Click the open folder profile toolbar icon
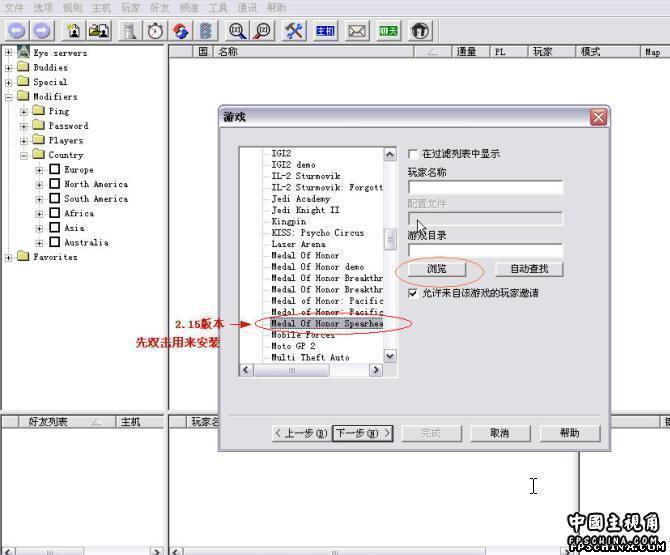Viewport: 670px width, 555px height. pos(99,31)
